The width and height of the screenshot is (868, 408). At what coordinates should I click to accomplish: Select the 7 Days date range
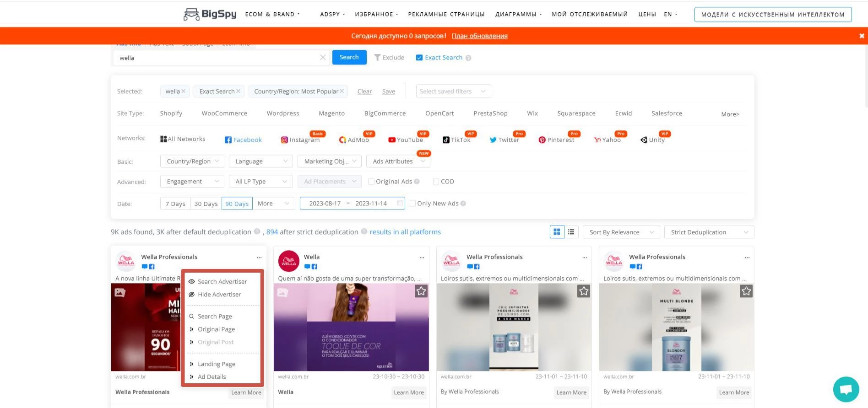click(175, 204)
